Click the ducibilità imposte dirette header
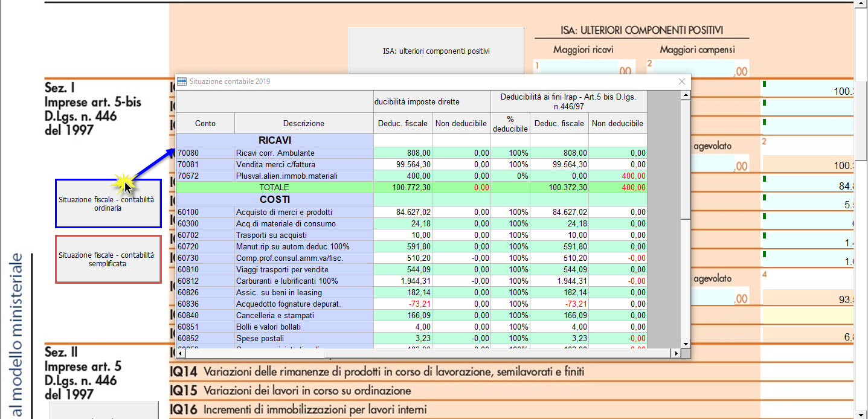The height and width of the screenshot is (419, 868). coord(432,101)
